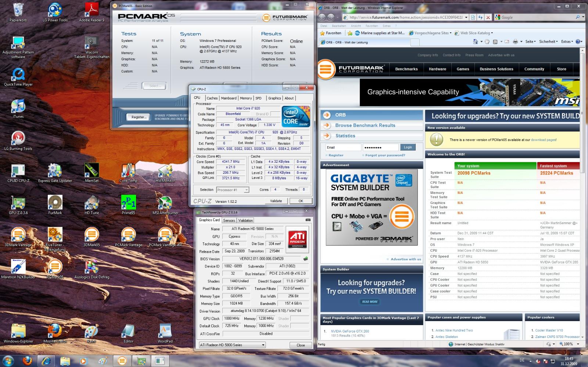Open Internet Explorer Seite menu dropdown
Image resolution: width=588 pixels, height=367 pixels.
pyautogui.click(x=530, y=42)
